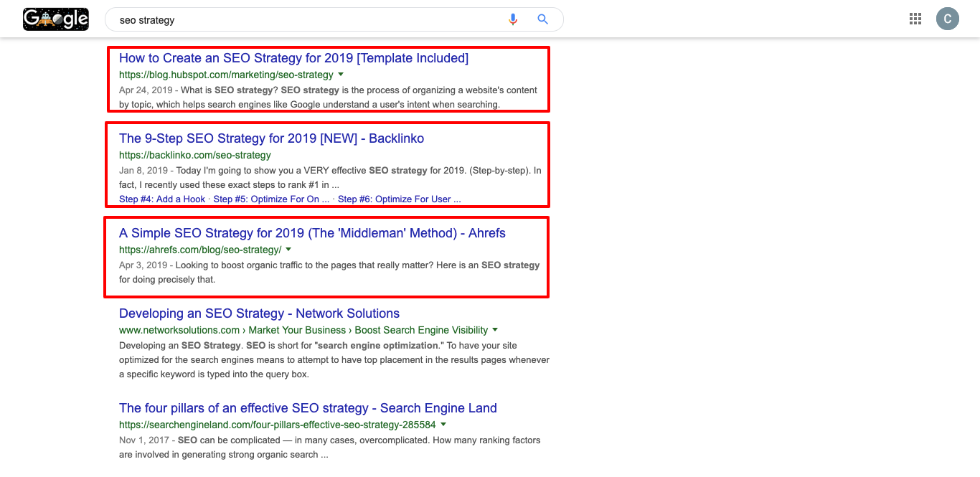Screen dimensions: 980x477
Task: Jump to 'Step #5: Optimize For On ...' sitelink
Action: (x=272, y=199)
